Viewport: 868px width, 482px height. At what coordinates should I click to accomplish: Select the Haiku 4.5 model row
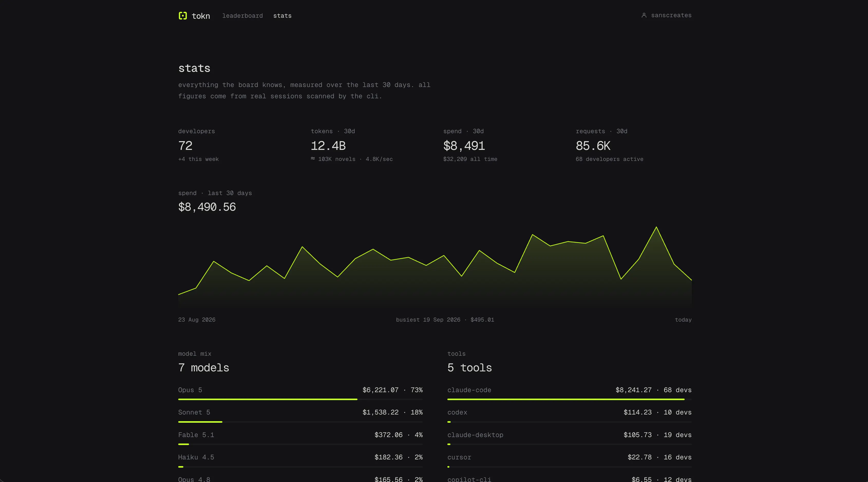(300, 460)
